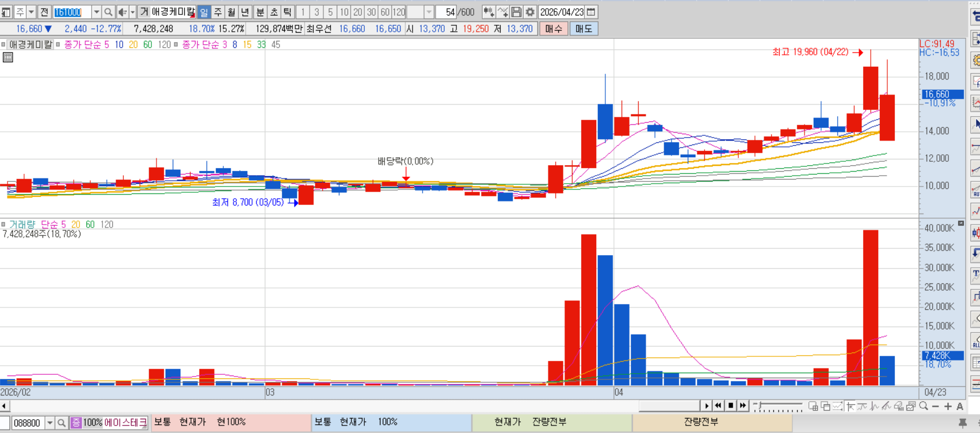Click pink 보통 현재가 현100% order bar
This screenshot has width=980, height=433.
231,423
